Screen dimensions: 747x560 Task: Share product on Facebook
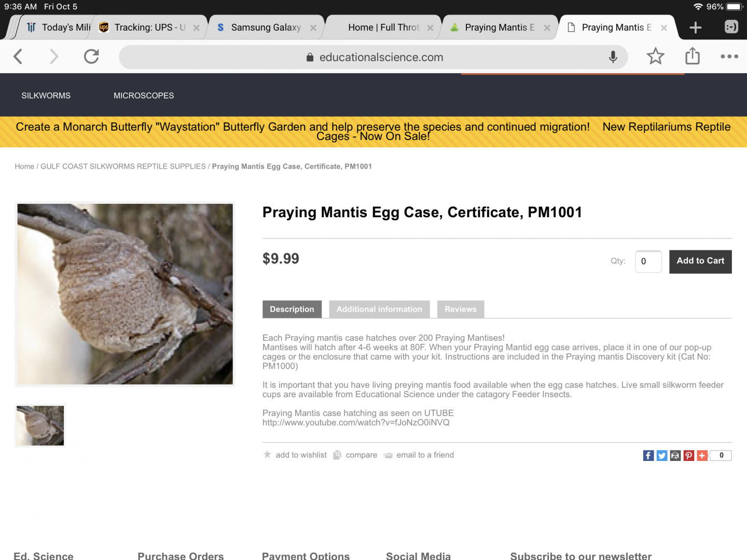click(648, 455)
